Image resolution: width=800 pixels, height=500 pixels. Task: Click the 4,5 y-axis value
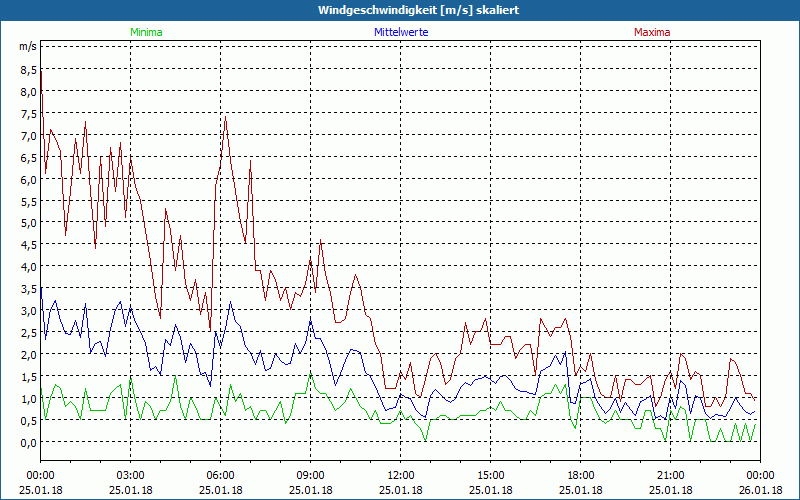click(x=29, y=245)
